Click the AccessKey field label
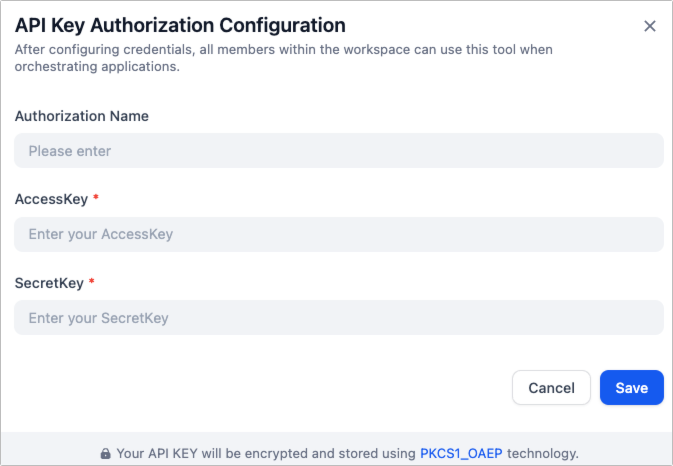 (51, 199)
